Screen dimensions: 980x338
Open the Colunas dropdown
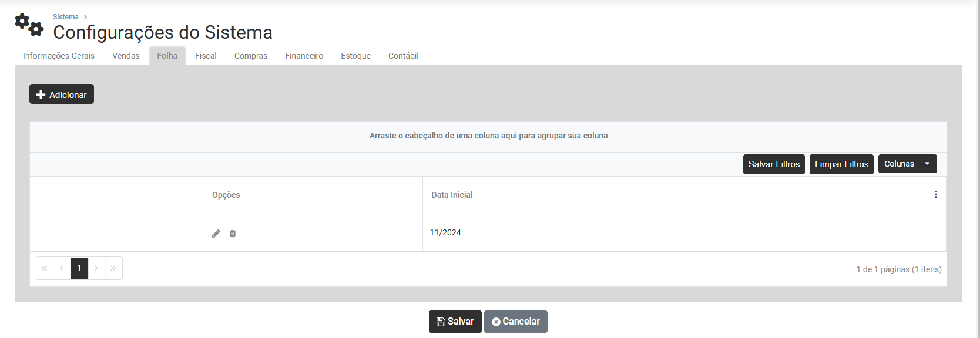(907, 164)
